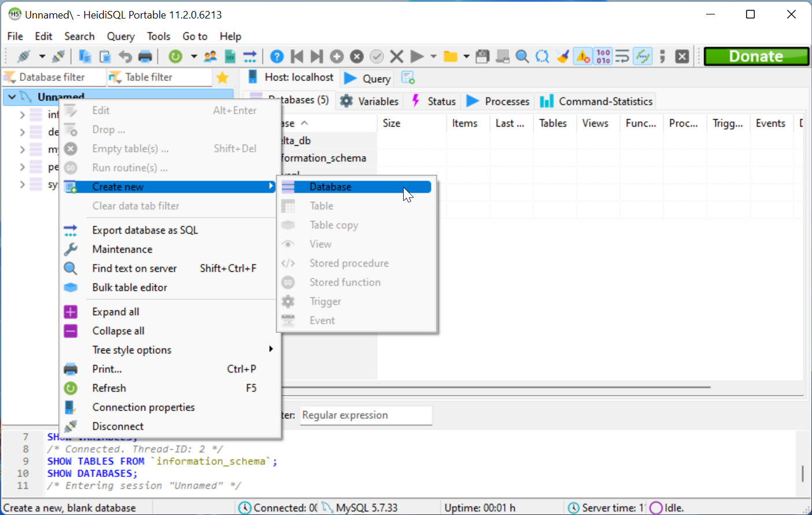812x515 pixels.
Task: Click the Import CSV file icon
Action: pyautogui.click(x=230, y=56)
